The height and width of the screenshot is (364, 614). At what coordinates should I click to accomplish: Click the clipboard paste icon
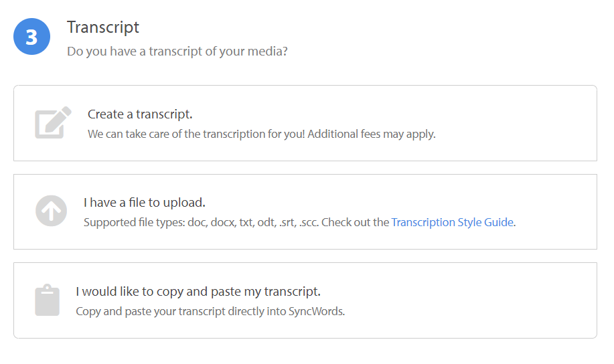click(x=48, y=300)
